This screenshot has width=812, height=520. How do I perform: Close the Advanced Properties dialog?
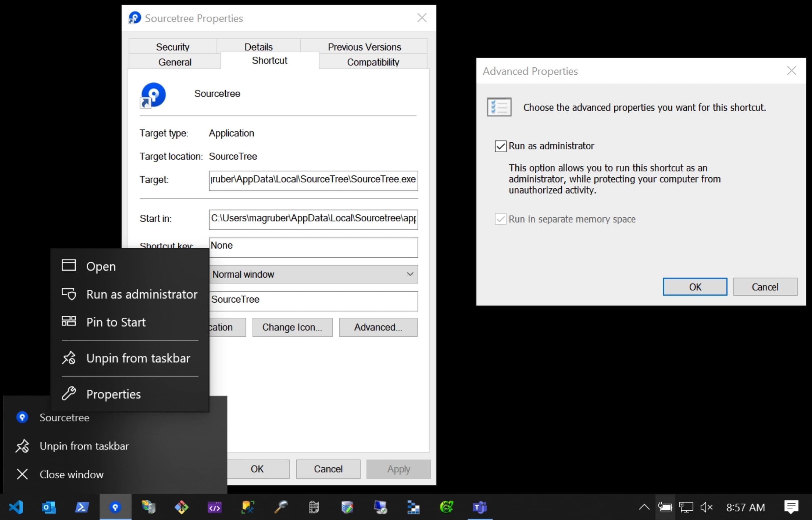pos(791,71)
